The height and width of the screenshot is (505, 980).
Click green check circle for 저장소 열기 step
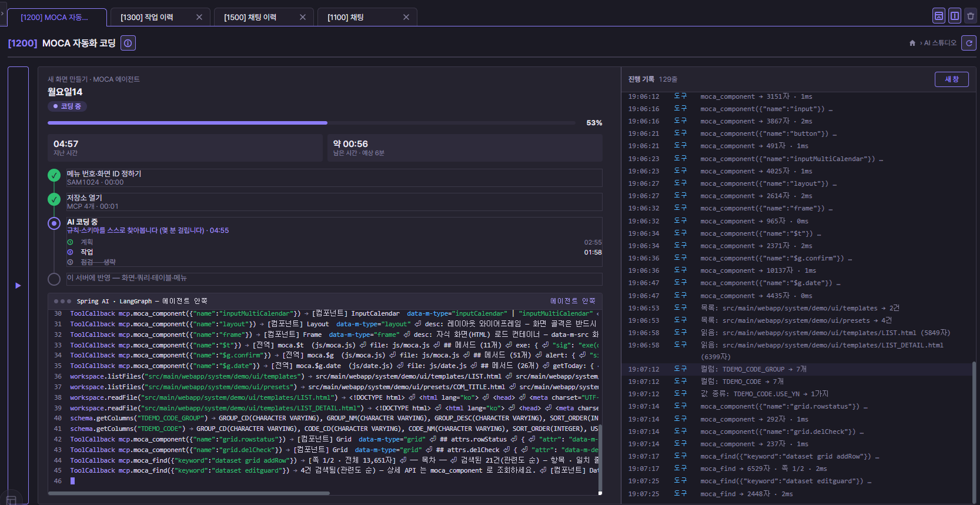coord(54,199)
